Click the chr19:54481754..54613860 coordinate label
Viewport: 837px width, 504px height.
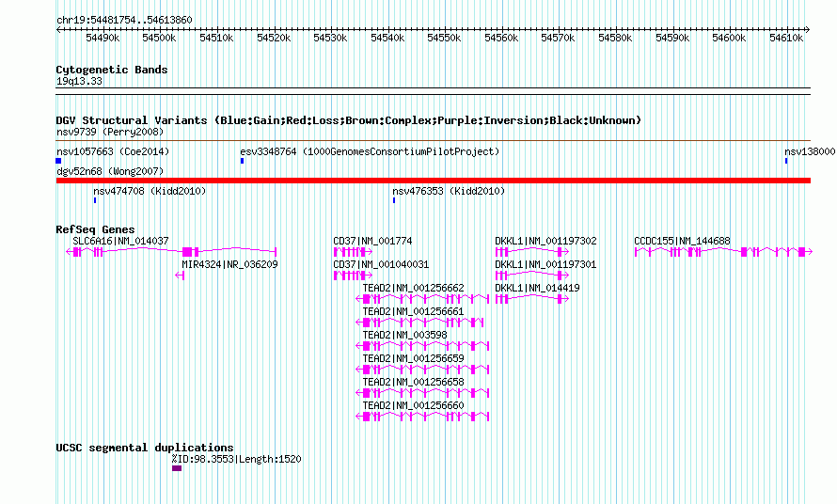124,20
